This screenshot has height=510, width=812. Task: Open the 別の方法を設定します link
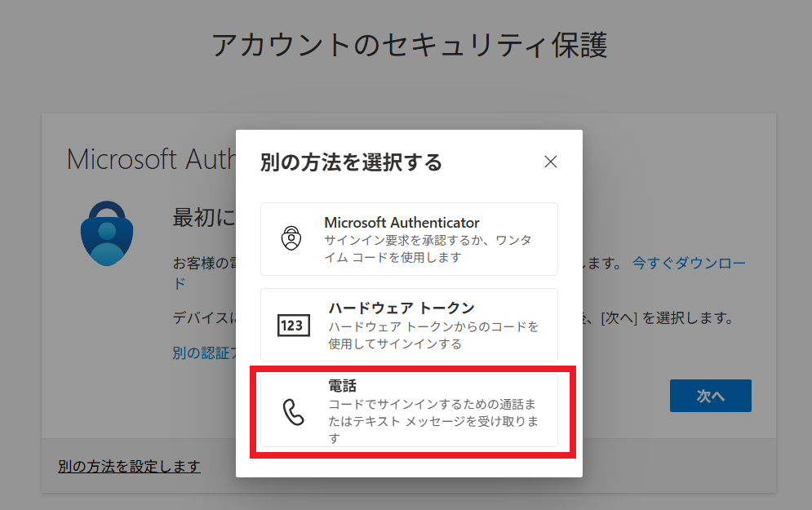point(129,467)
